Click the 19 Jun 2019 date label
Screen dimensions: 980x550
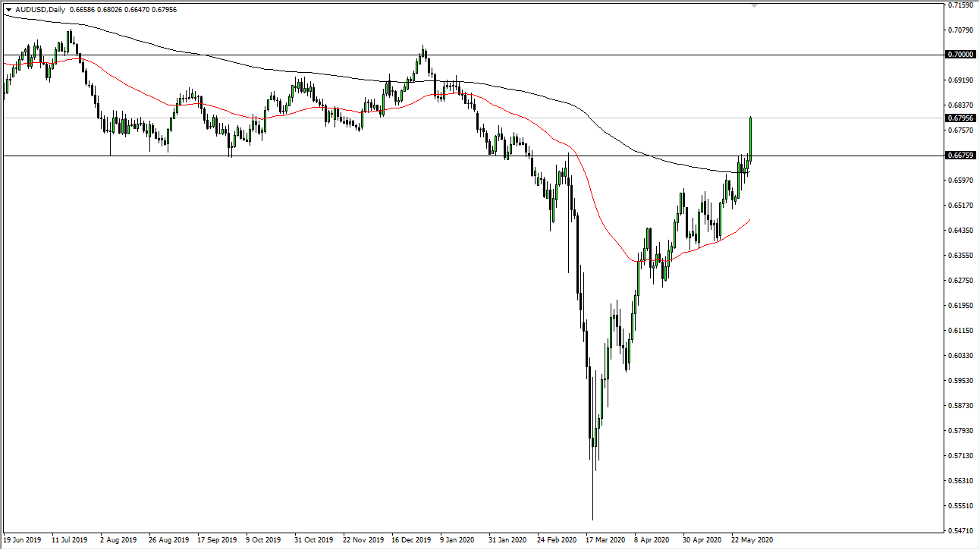23,539
